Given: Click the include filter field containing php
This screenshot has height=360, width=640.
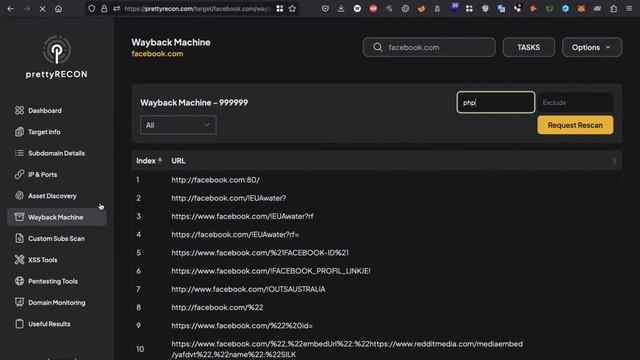Looking at the screenshot, I should [496, 102].
